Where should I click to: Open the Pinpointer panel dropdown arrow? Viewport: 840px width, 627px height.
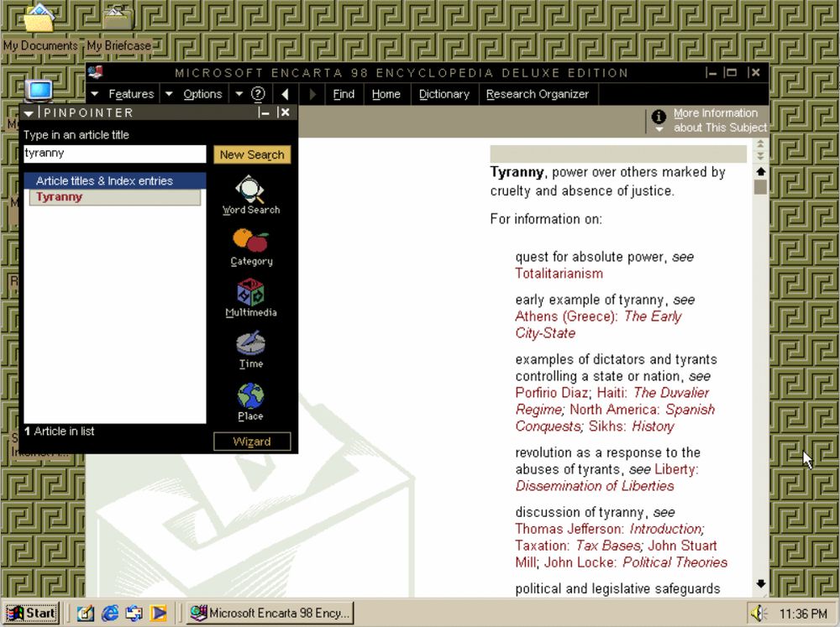click(28, 112)
